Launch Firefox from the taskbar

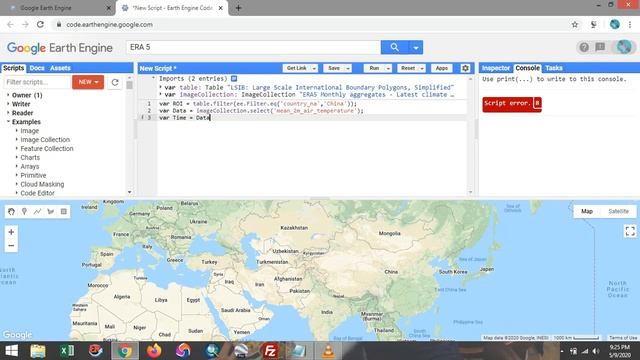154,351
